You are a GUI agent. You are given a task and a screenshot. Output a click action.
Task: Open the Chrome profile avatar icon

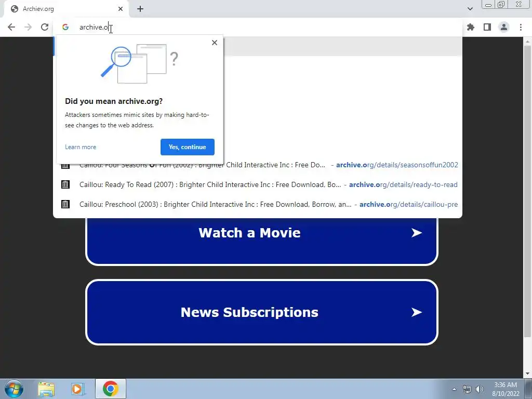point(504,27)
